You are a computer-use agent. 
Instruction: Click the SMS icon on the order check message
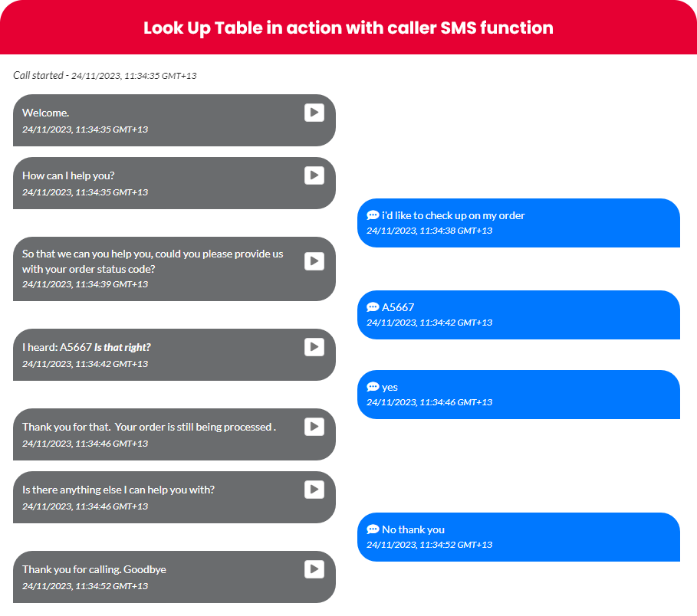[373, 215]
